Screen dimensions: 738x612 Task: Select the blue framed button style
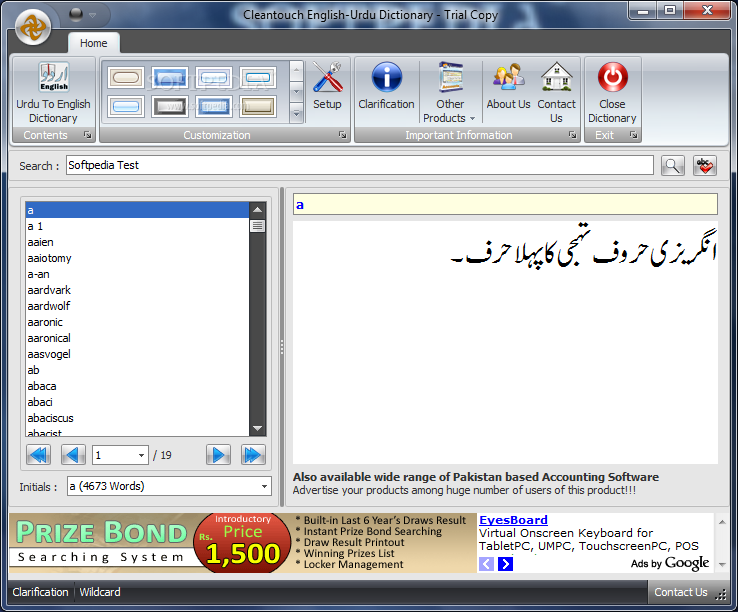point(170,78)
